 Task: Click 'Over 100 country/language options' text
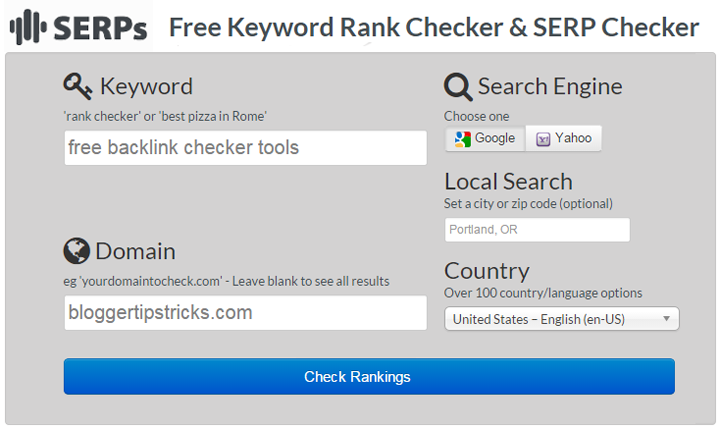tap(543, 293)
